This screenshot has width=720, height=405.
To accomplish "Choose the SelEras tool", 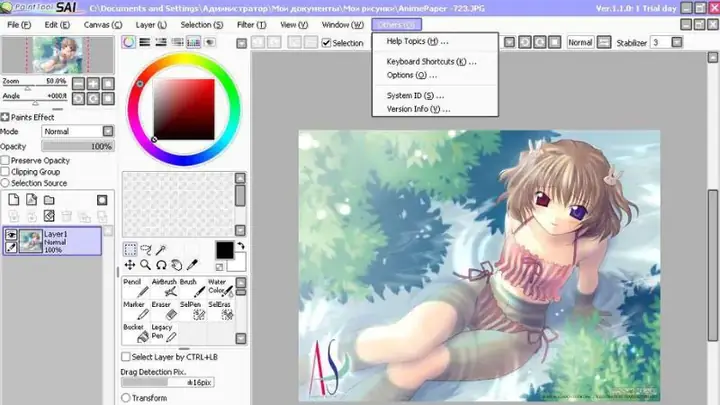I will tap(221, 310).
